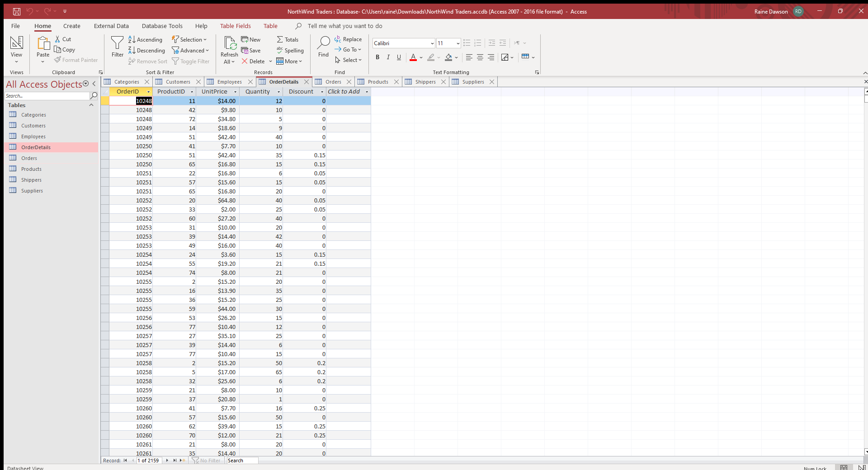Click Delete in Records group
Image resolution: width=868 pixels, height=470 pixels.
[x=253, y=61]
